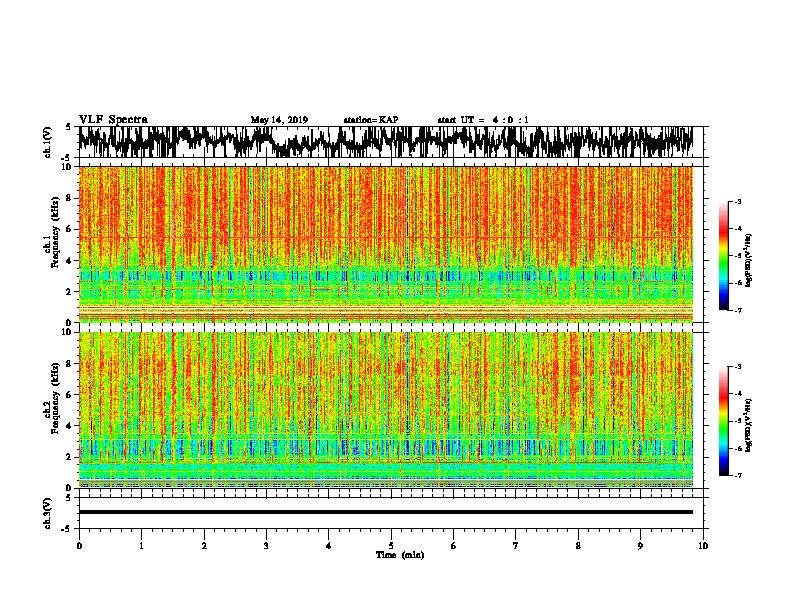Click the "-5" tick on ch.1(V) axis
The width and height of the screenshot is (792, 612).
pyautogui.click(x=66, y=157)
